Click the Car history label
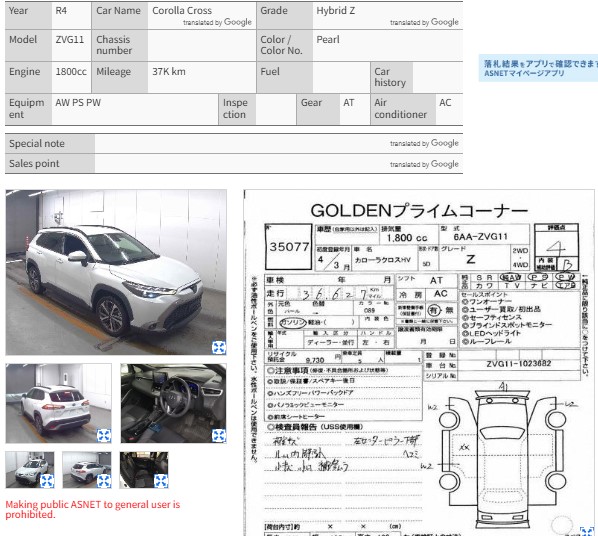Image resolution: width=598 pixels, height=536 pixels. pyautogui.click(x=390, y=77)
